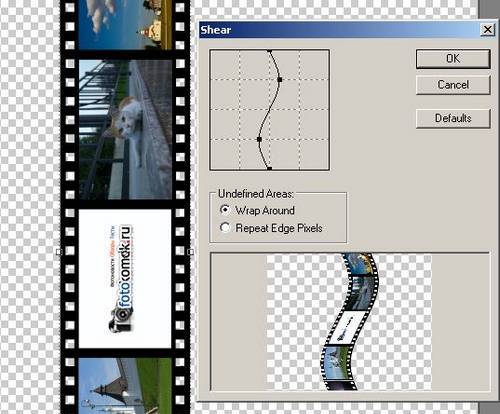
Task: Click the sky and clouds frame at the top
Action: pyautogui.click(x=125, y=25)
